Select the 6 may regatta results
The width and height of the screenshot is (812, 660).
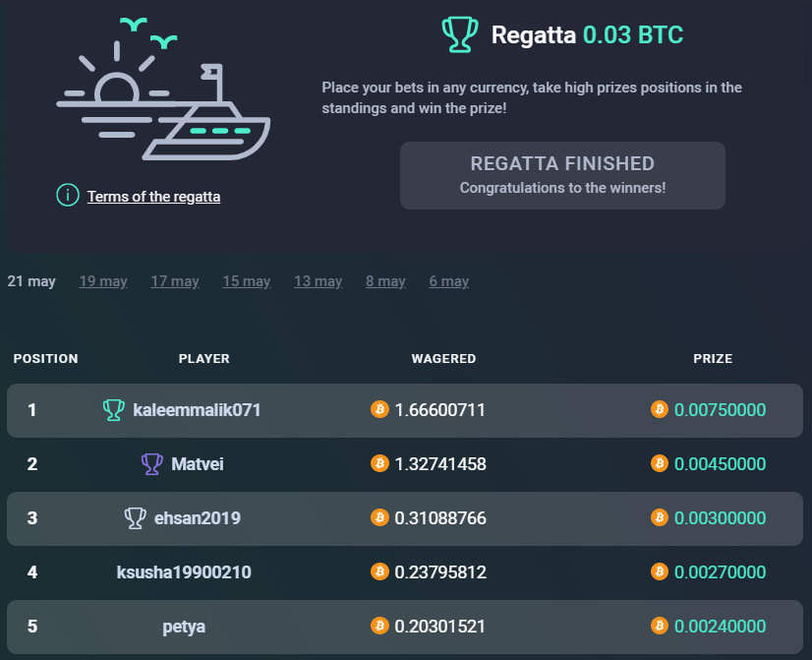coord(449,281)
